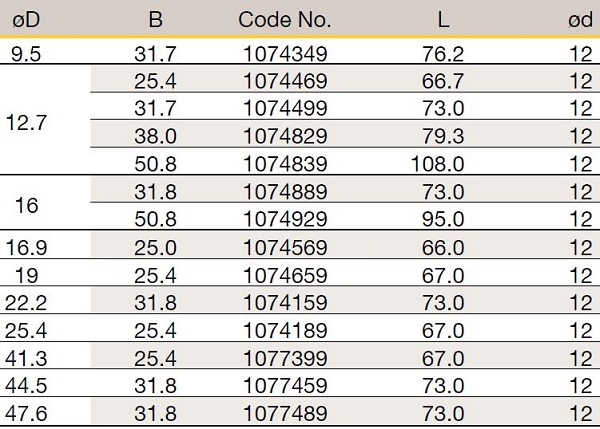This screenshot has height=429, width=600.
Task: Click code number 1074349
Action: [284, 53]
